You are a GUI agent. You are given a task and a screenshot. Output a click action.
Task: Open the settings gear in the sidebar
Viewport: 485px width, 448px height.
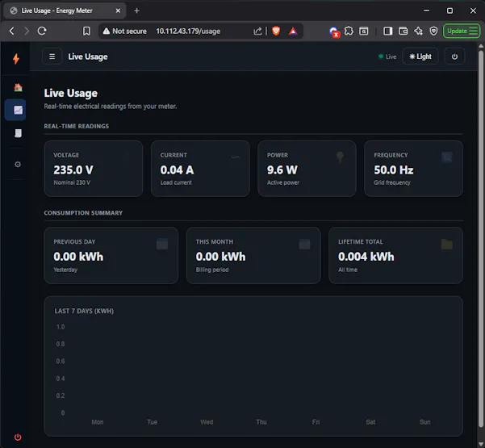[x=18, y=165]
